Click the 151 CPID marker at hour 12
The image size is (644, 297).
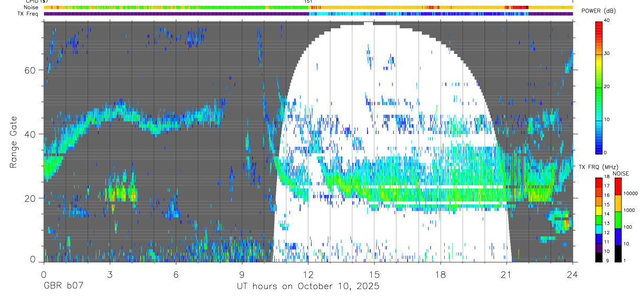coord(308,2)
